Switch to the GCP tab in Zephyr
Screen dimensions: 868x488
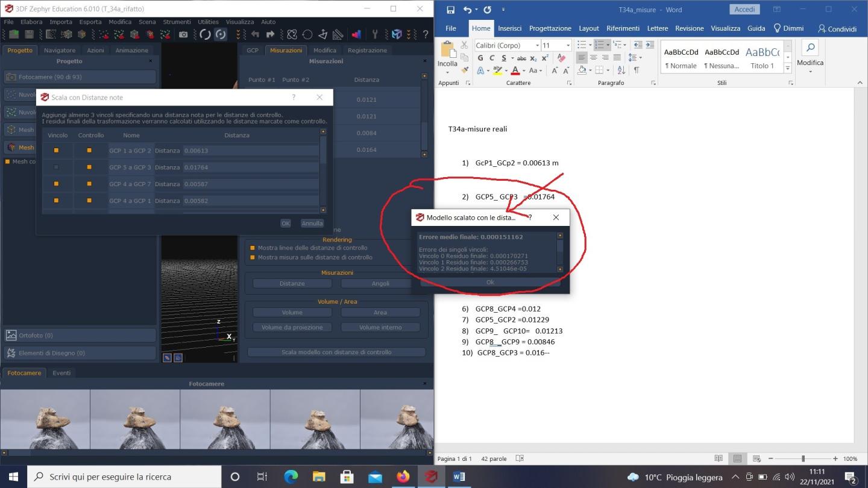point(253,50)
